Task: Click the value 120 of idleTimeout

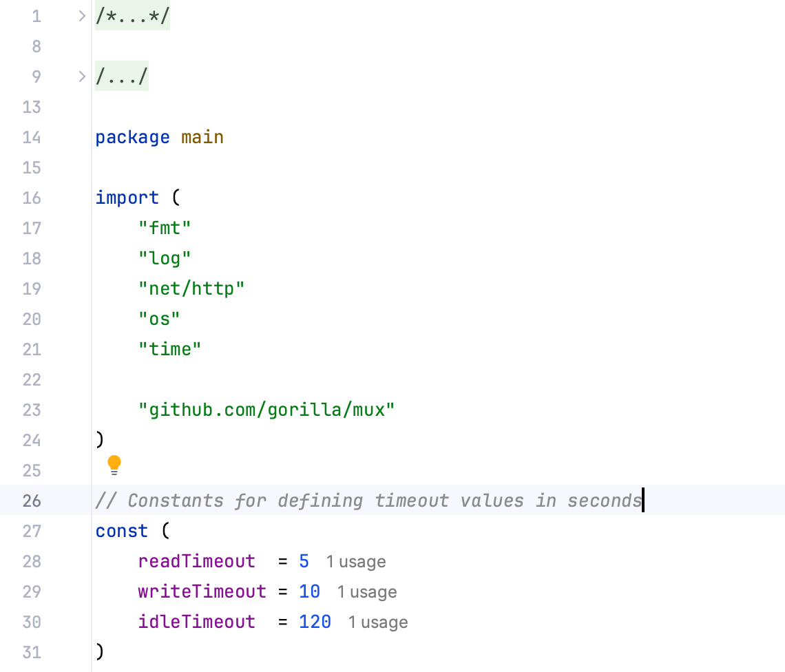Action: [315, 622]
